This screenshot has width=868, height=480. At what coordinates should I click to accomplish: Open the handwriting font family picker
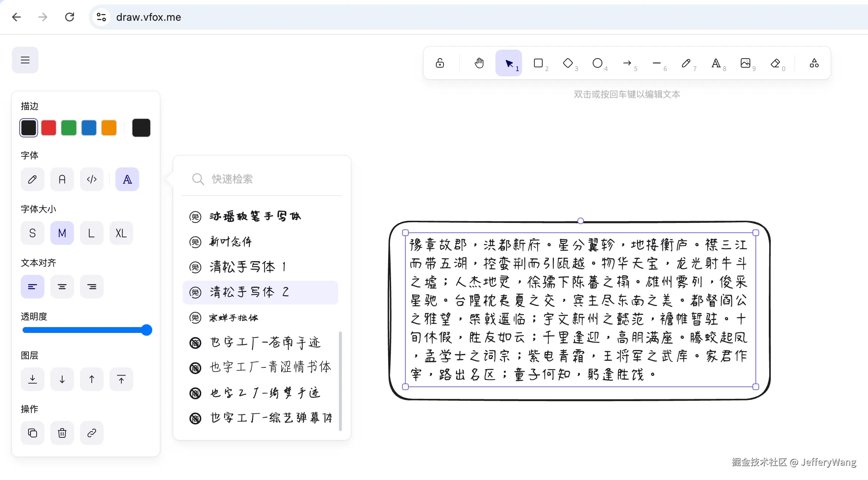(127, 179)
